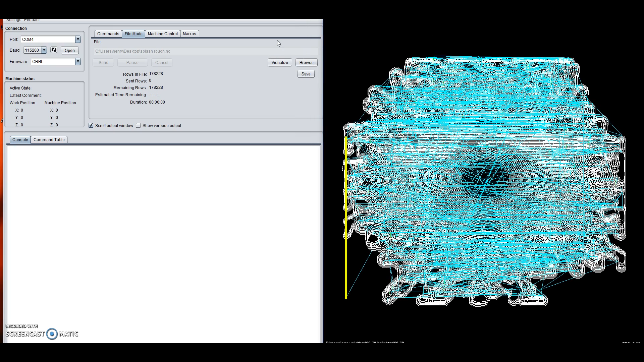Expand the Port dropdown to change port
The height and width of the screenshot is (362, 644).
click(x=78, y=39)
